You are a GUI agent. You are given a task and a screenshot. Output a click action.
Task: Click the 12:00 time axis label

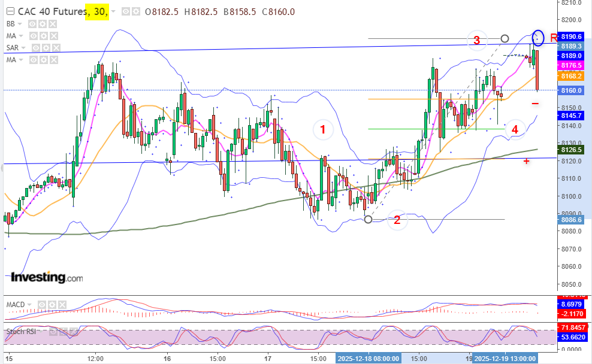[95, 359]
